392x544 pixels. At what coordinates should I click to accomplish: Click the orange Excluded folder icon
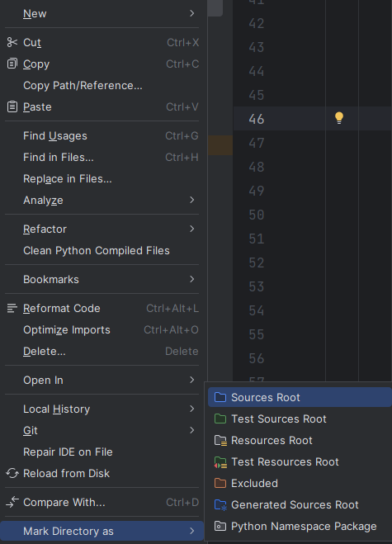[x=220, y=483]
